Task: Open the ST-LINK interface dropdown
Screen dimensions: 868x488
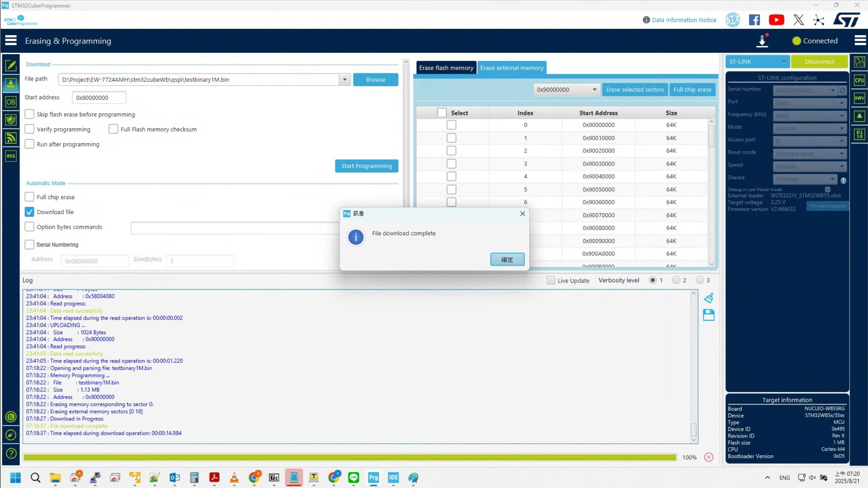Action: pyautogui.click(x=757, y=61)
